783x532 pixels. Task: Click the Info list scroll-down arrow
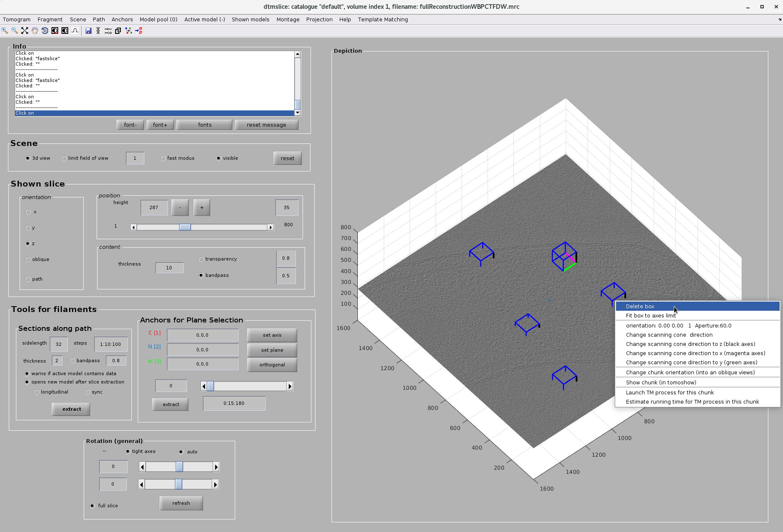[298, 113]
